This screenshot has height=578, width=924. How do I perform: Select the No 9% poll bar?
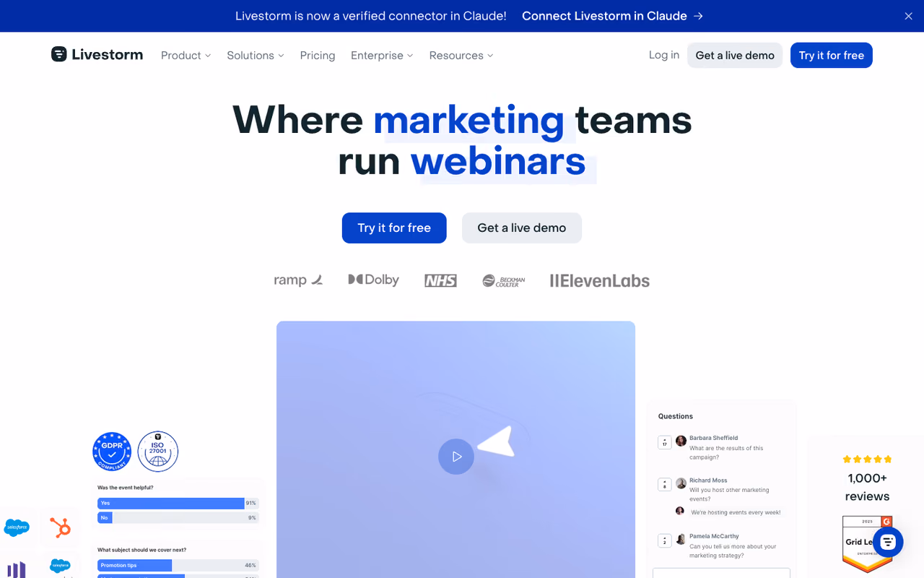178,518
